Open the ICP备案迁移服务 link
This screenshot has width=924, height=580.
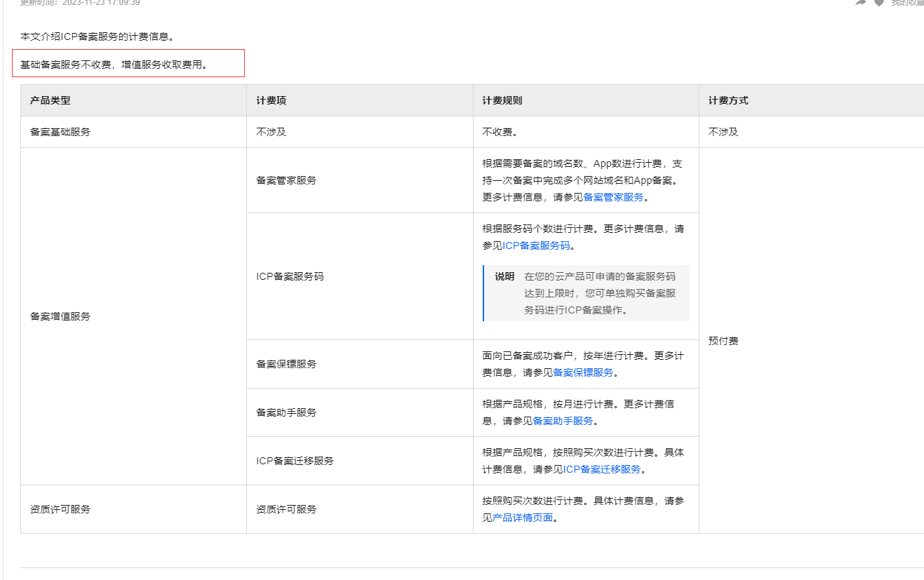602,469
